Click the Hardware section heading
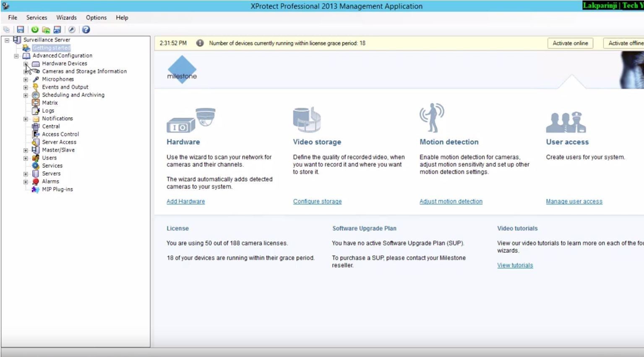Viewport: 644px width, 357px height. point(183,142)
